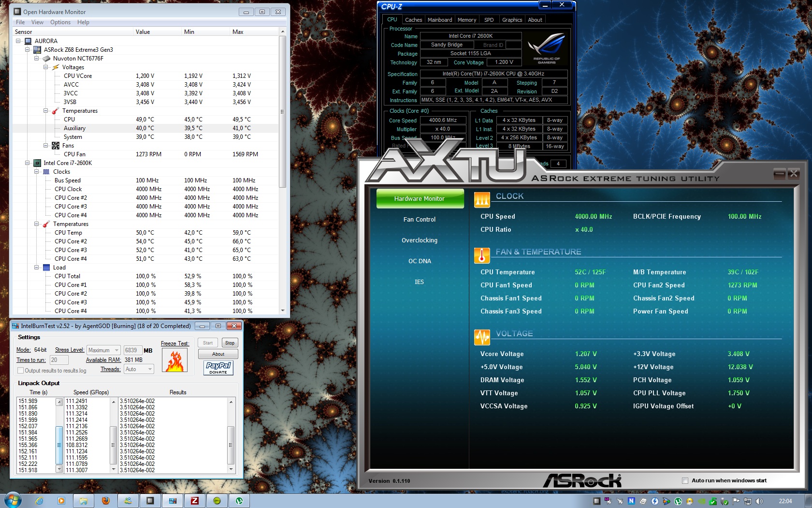Screen dimensions: 812x508
Task: Open the Graphics tab in CPU-Z
Action: coord(512,20)
